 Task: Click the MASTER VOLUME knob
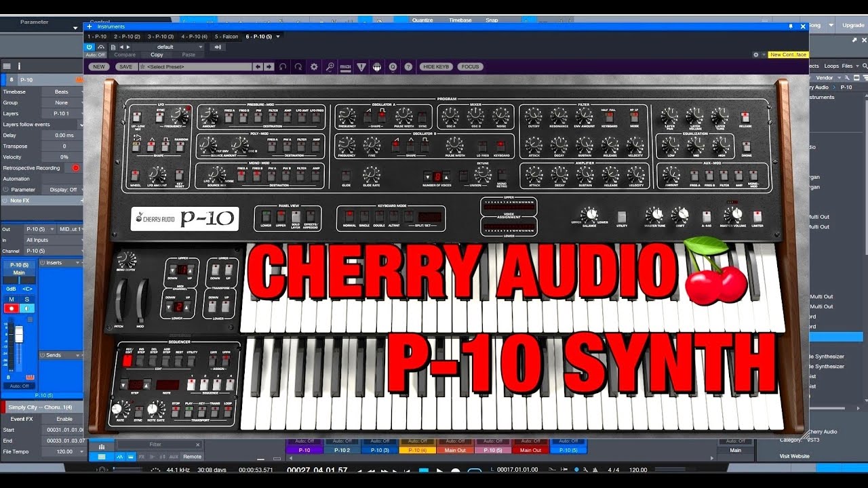click(733, 216)
